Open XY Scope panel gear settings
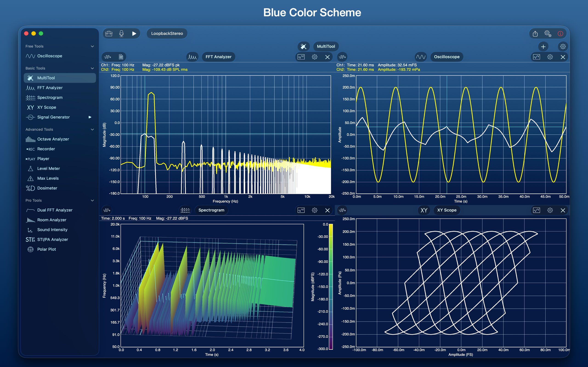The image size is (588, 367). pyautogui.click(x=550, y=210)
